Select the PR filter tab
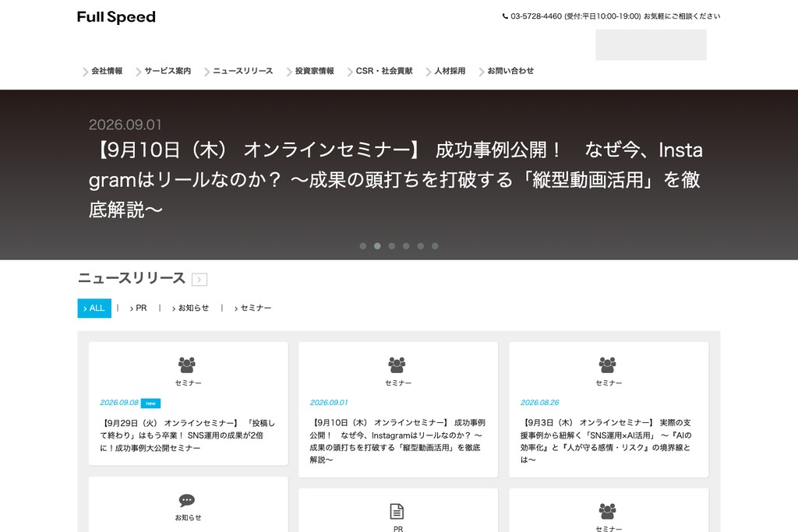Image resolution: width=798 pixels, height=532 pixels. point(139,308)
